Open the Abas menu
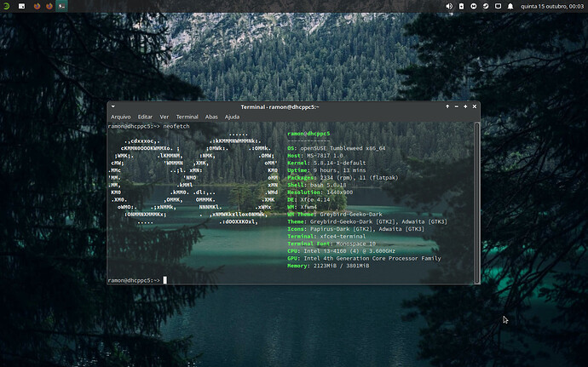The width and height of the screenshot is (588, 367). 211,117
